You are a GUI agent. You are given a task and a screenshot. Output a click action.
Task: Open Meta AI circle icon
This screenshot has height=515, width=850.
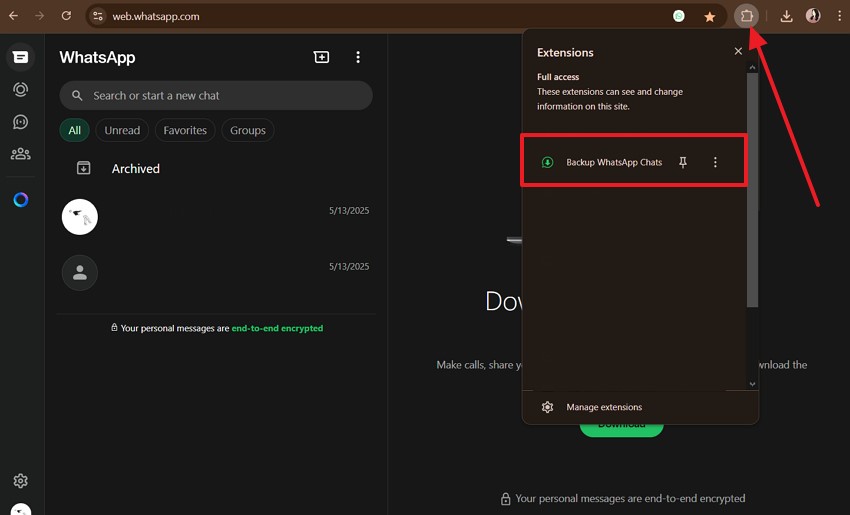pyautogui.click(x=20, y=200)
